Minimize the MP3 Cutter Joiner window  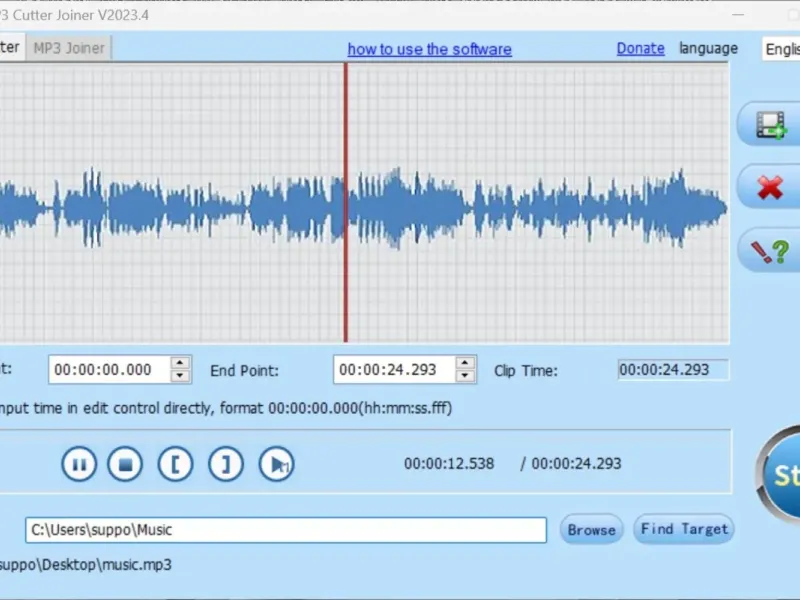738,15
